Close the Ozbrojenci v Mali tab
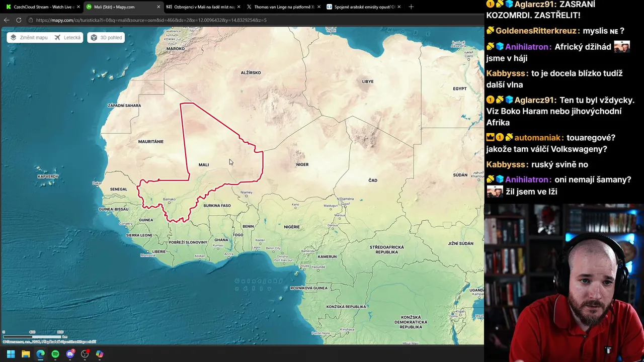 [x=238, y=7]
